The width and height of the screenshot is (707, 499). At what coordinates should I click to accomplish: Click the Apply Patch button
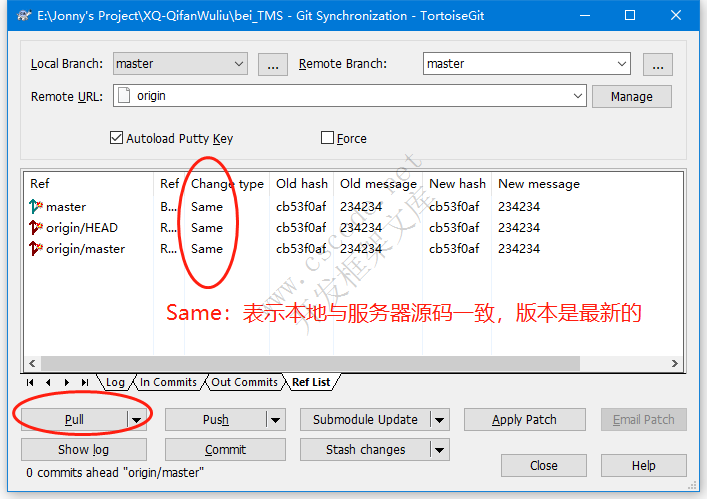(x=524, y=420)
